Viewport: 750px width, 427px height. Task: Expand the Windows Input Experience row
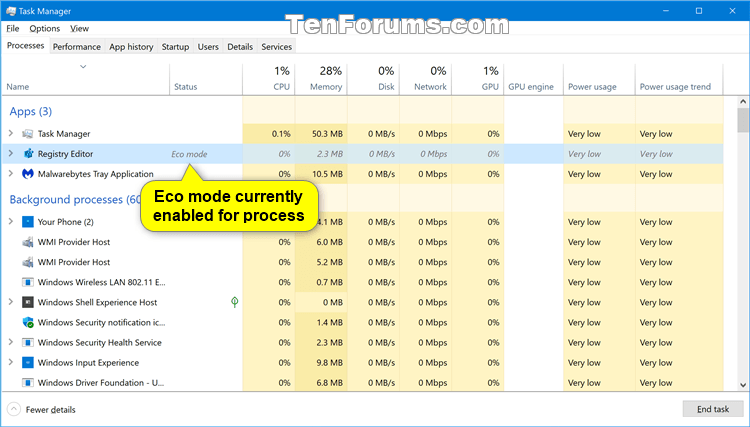[x=11, y=362]
